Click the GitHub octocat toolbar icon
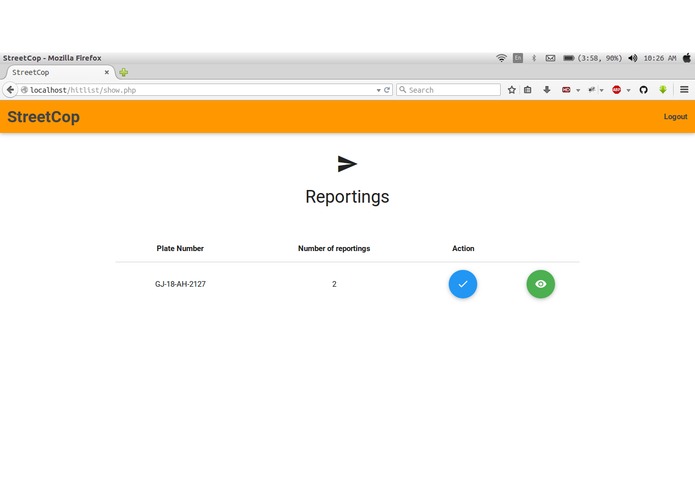 pos(644,90)
